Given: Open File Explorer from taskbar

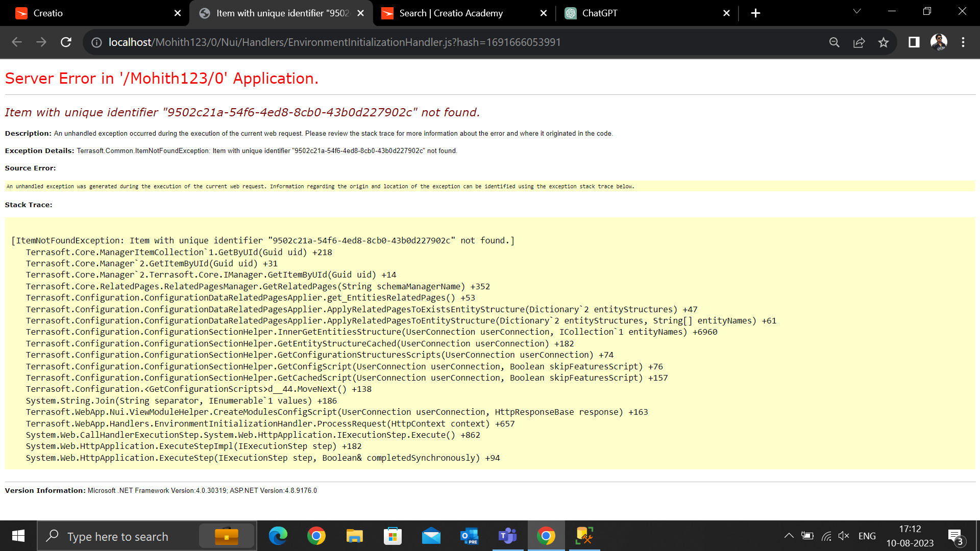Looking at the screenshot, I should coord(355,536).
